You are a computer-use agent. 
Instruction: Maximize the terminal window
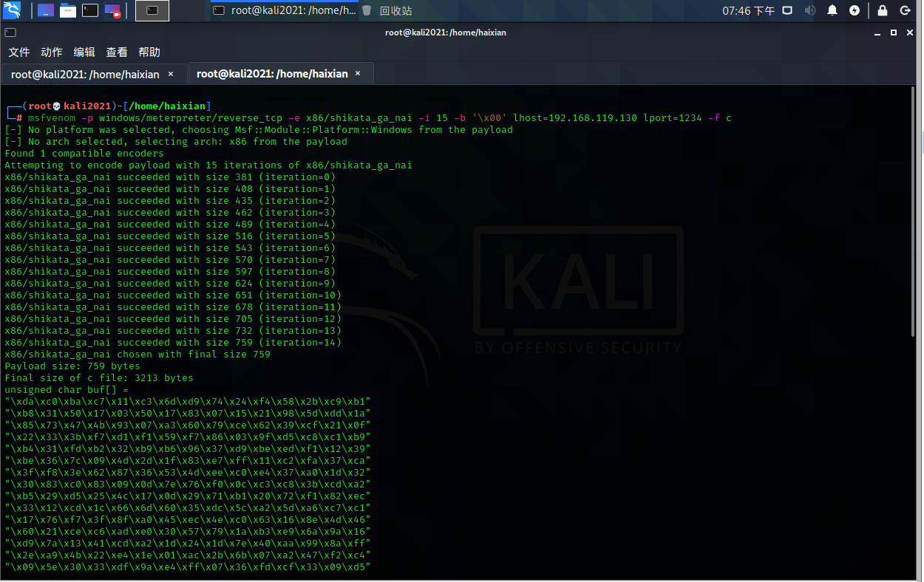tap(894, 32)
